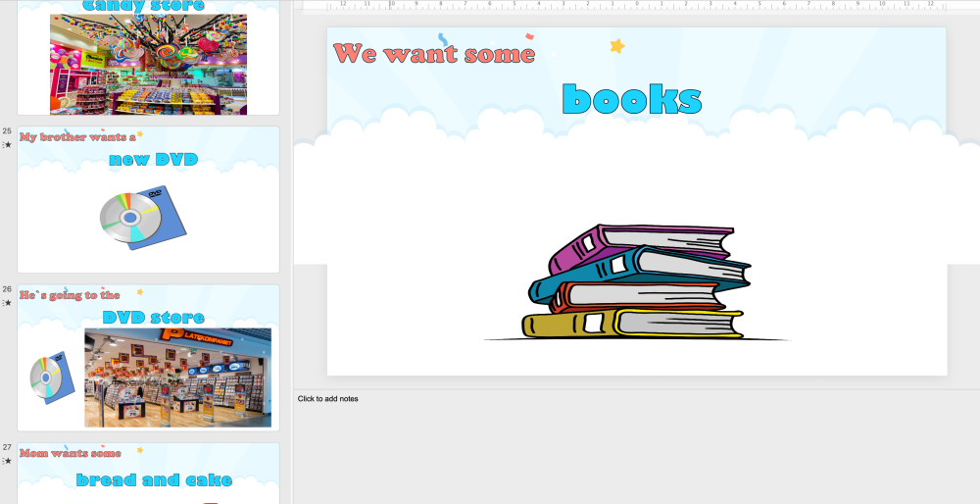Click the horizontal ruler above the slide
This screenshot has width=980, height=504.
[x=636, y=6]
